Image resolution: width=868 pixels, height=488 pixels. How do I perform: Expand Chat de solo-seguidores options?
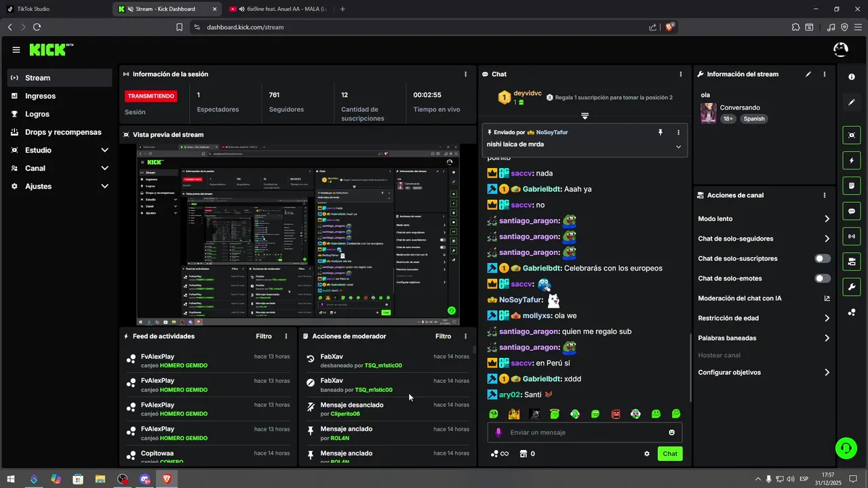[x=827, y=239]
